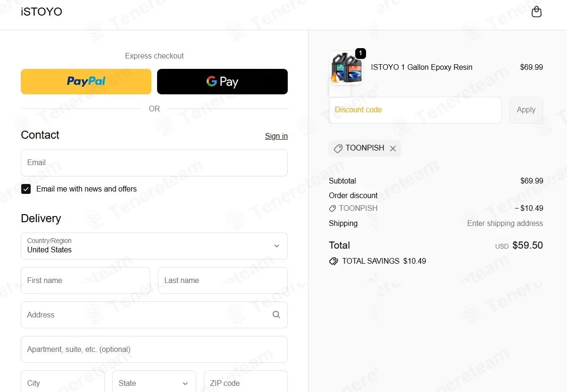Click the ISTOYO 1 Gallon Epoxy Resin title
Screen dimensions: 567x392
[x=422, y=67]
